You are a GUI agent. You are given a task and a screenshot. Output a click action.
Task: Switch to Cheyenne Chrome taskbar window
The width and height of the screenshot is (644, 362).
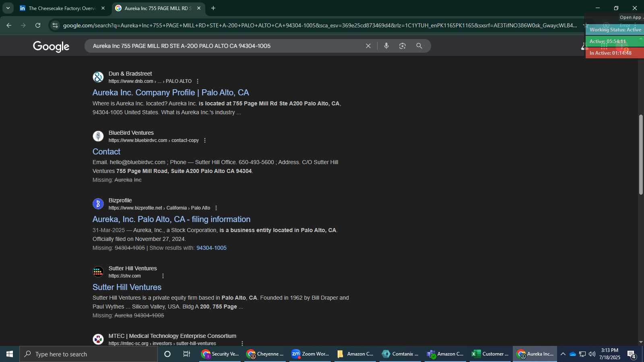pyautogui.click(x=265, y=354)
